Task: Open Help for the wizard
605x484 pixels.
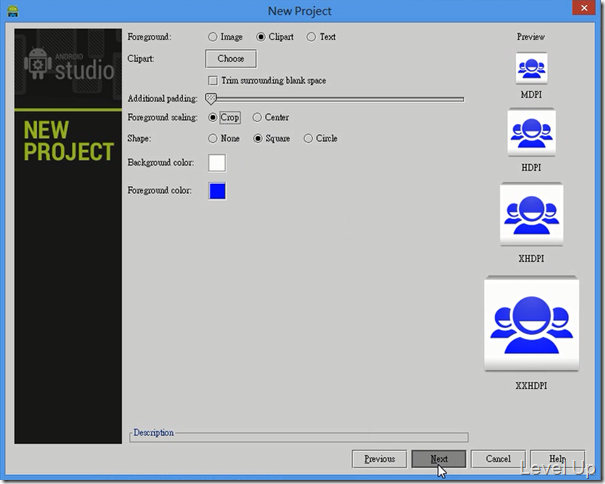Action: [558, 459]
